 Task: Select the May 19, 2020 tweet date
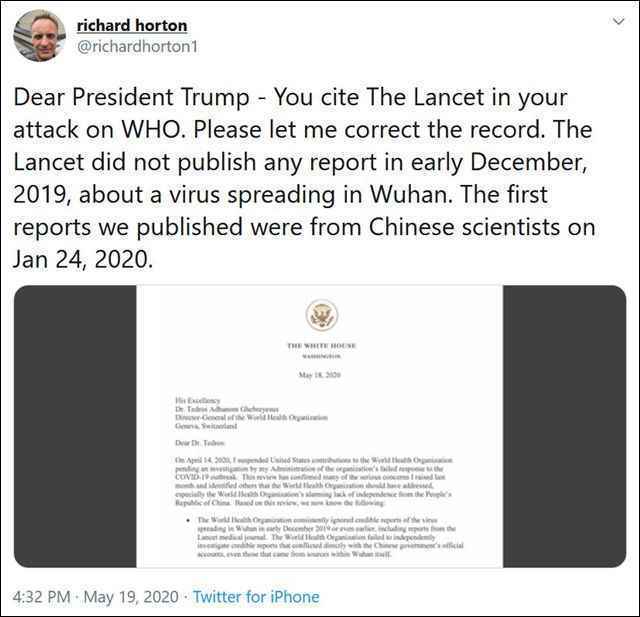pyautogui.click(x=131, y=597)
